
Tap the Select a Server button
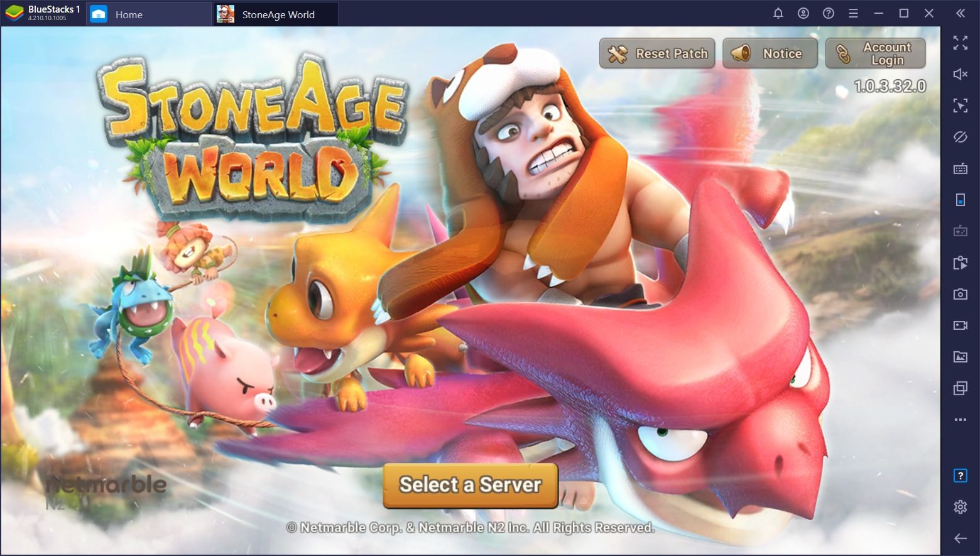coord(470,485)
